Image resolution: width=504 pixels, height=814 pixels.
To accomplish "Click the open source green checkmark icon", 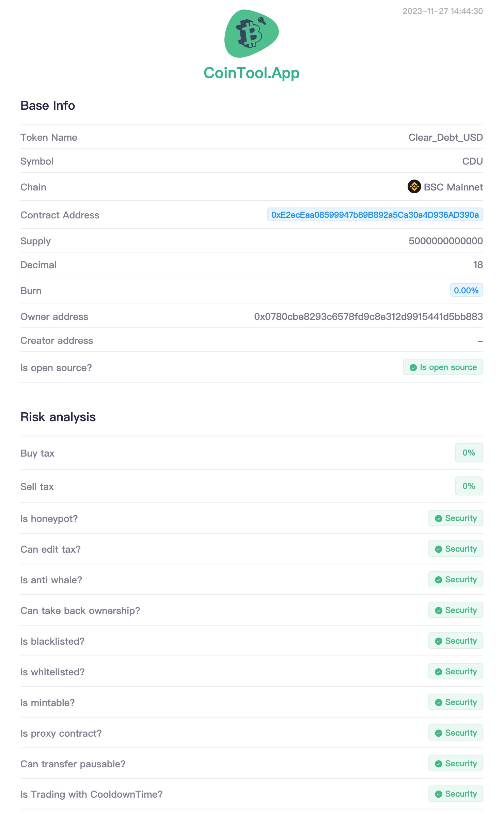I will (x=413, y=368).
